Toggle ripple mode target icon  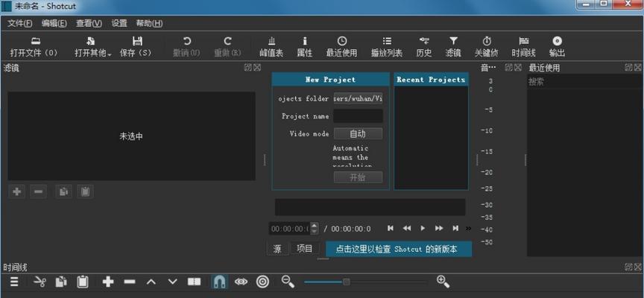(x=263, y=282)
